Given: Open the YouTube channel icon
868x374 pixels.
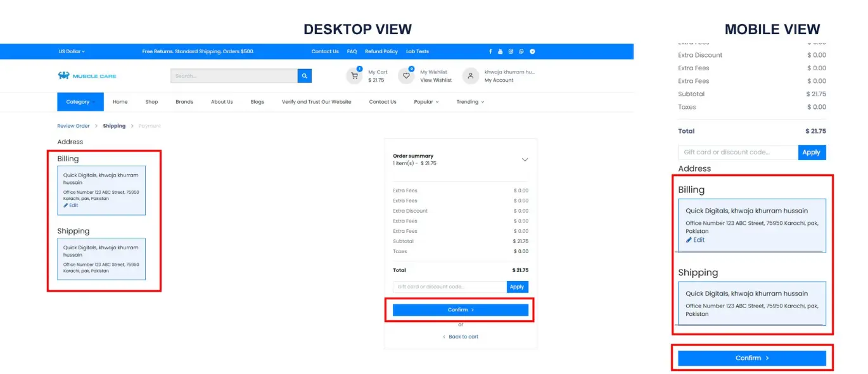Looking at the screenshot, I should pyautogui.click(x=501, y=51).
